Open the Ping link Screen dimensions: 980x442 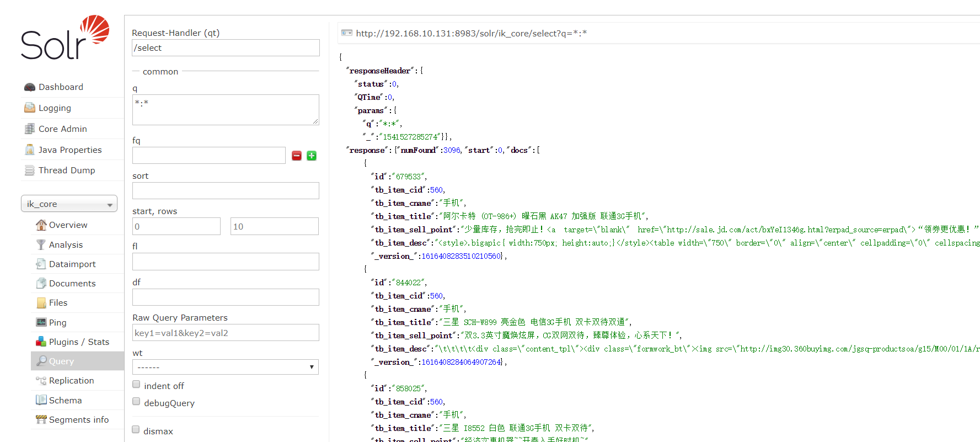[x=57, y=323]
